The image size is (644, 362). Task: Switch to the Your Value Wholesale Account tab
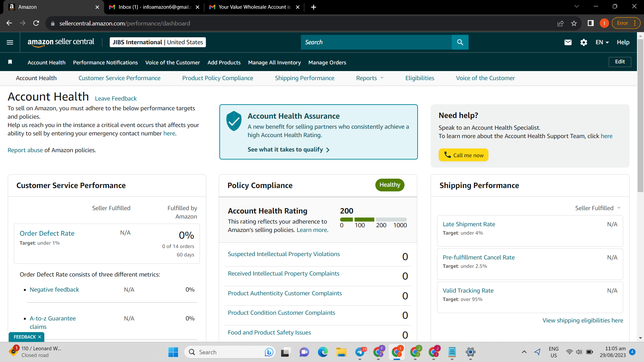[x=254, y=7]
